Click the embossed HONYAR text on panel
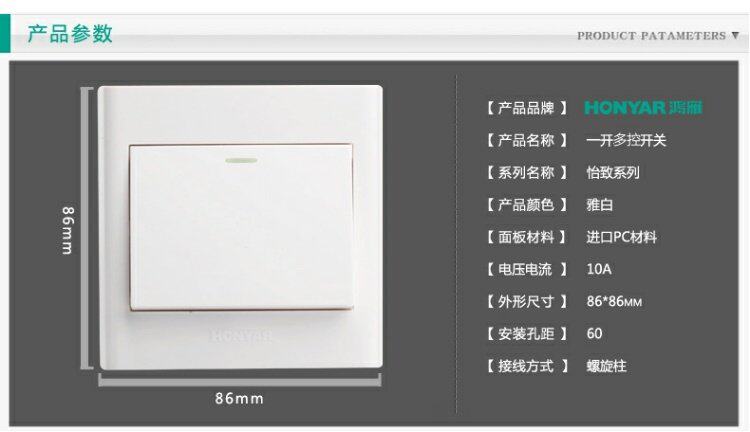The image size is (750, 432). click(241, 336)
